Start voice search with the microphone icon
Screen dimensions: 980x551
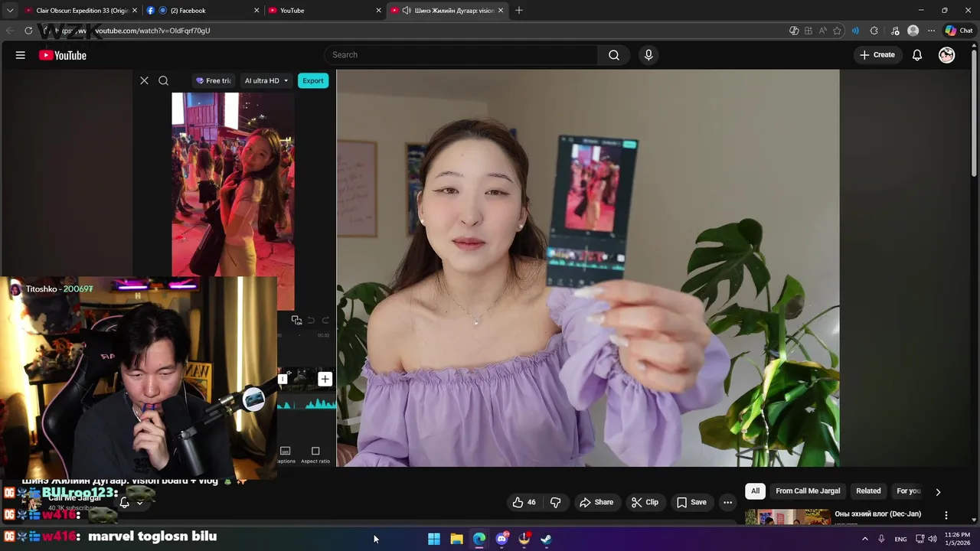[648, 55]
